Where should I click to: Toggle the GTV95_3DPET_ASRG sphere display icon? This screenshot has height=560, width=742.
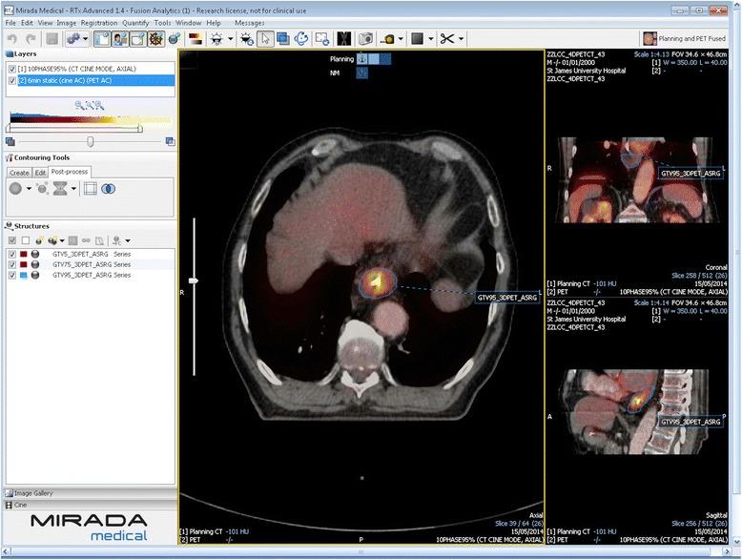coord(35,275)
